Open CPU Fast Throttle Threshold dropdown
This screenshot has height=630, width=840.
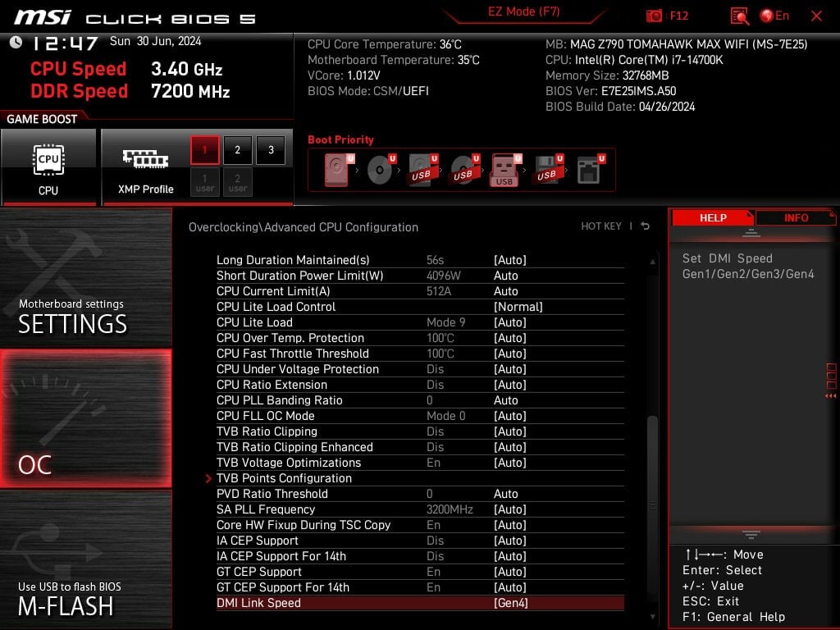(x=510, y=354)
